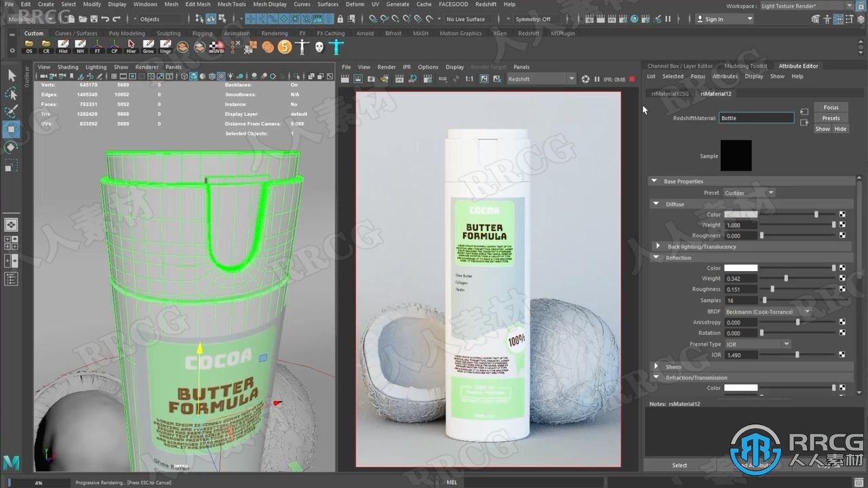Open the Redshift menu in menu bar
This screenshot has height=488, width=868.
coord(486,4)
